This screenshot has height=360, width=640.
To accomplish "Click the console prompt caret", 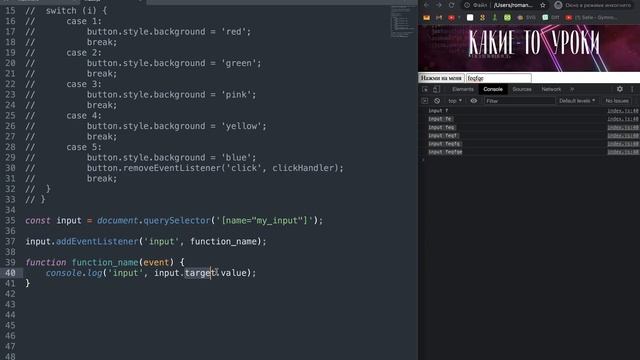I will click(x=423, y=160).
